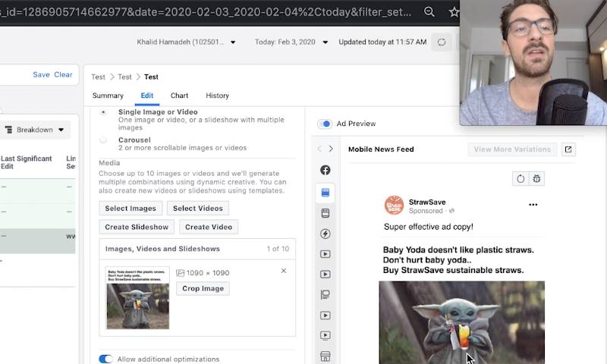The height and width of the screenshot is (364, 607).
Task: Click the Baby Yoda image thumbnail
Action: (x=138, y=298)
